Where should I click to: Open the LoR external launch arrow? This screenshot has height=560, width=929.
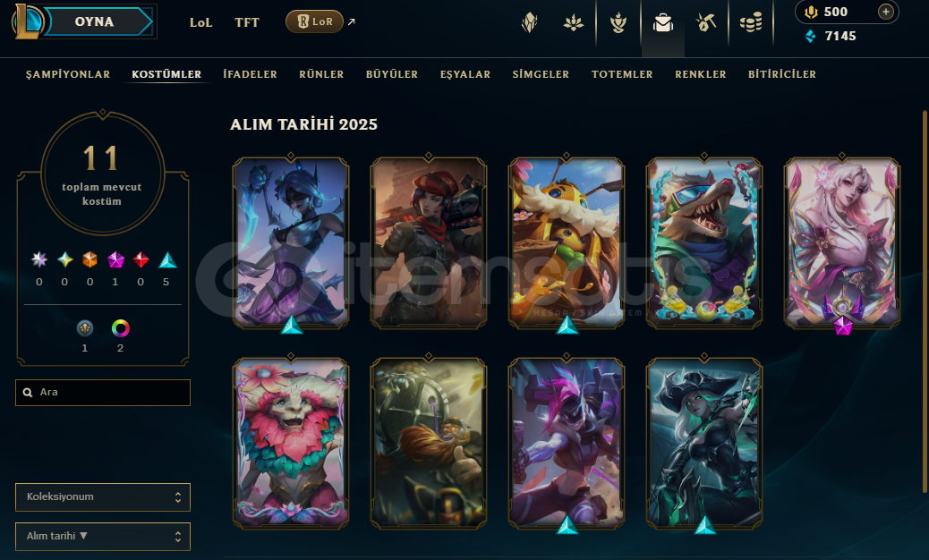tap(352, 21)
